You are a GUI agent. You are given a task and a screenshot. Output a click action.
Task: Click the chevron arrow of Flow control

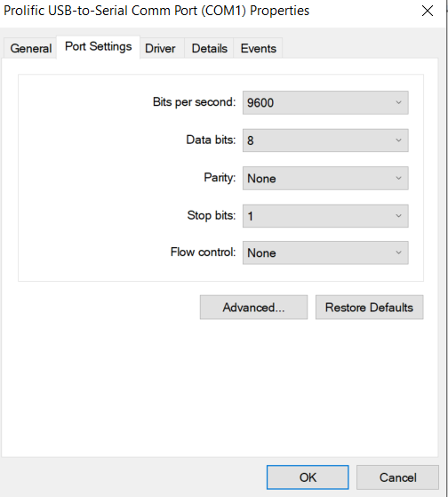tap(398, 253)
